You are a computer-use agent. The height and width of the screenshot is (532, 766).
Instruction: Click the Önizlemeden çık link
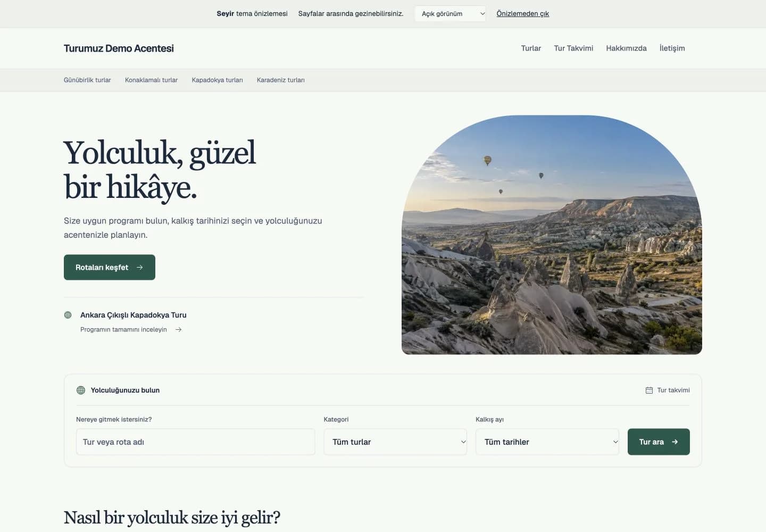(x=523, y=14)
